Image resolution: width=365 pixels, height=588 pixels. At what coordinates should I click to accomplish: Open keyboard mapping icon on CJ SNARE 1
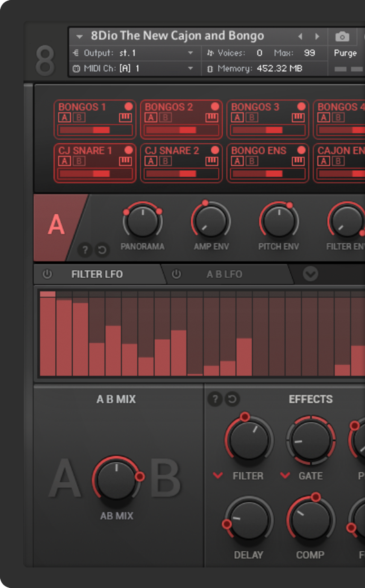pos(125,161)
